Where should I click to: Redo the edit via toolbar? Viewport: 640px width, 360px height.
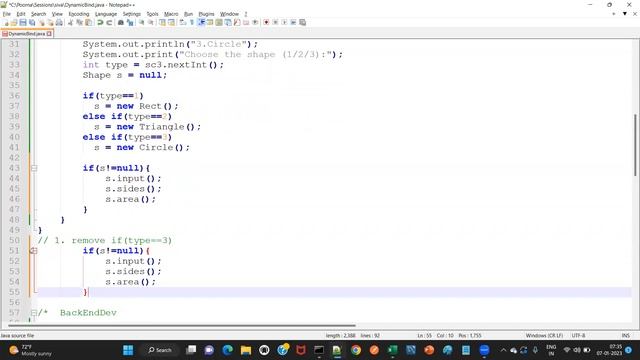coord(109,22)
